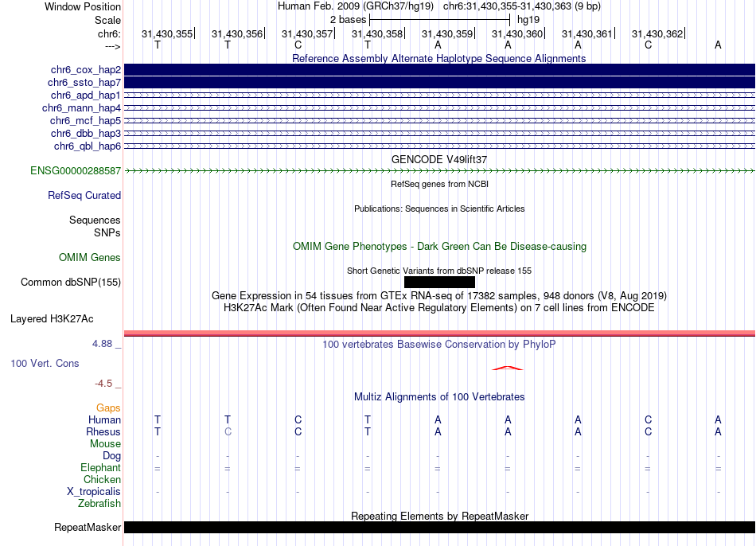
Task: Click the solid chr6_cox_hap2 alignment block
Action: pos(439,70)
